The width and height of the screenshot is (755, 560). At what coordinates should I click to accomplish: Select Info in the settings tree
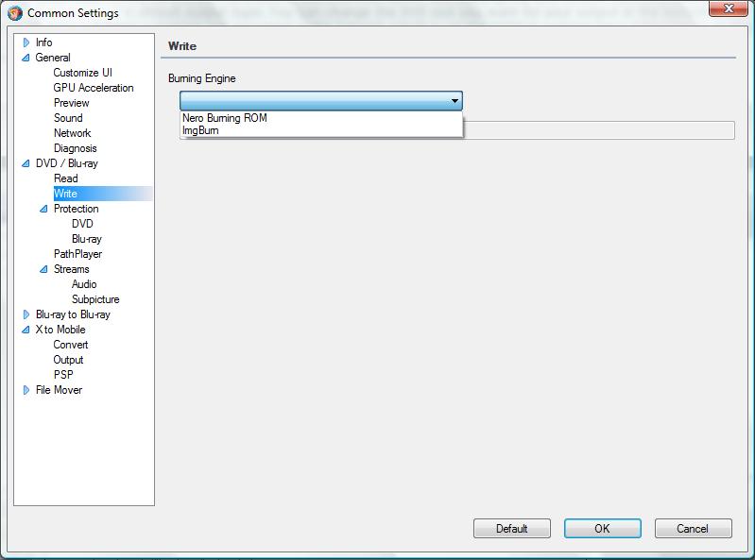point(43,42)
